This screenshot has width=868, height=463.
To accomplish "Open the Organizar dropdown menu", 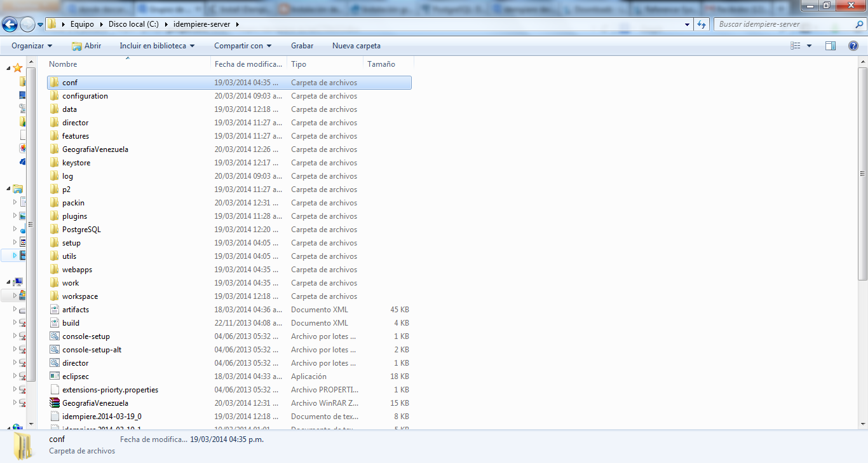I will [x=32, y=46].
